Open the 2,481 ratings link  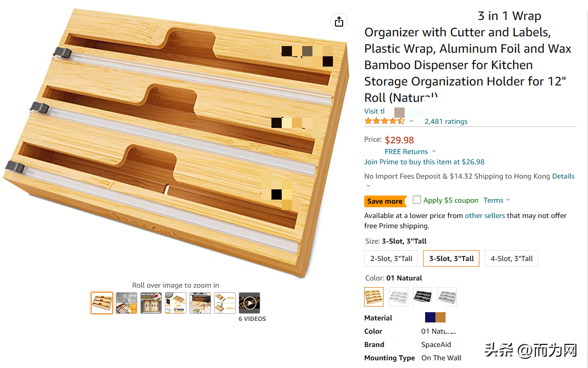click(x=446, y=121)
